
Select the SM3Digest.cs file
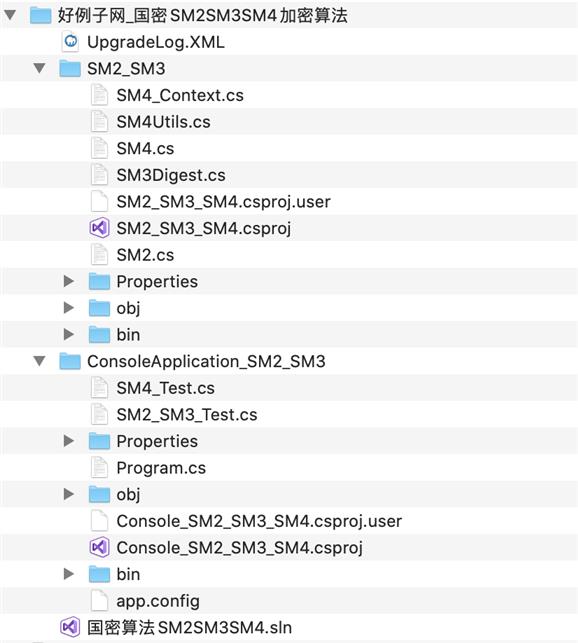click(x=289, y=175)
